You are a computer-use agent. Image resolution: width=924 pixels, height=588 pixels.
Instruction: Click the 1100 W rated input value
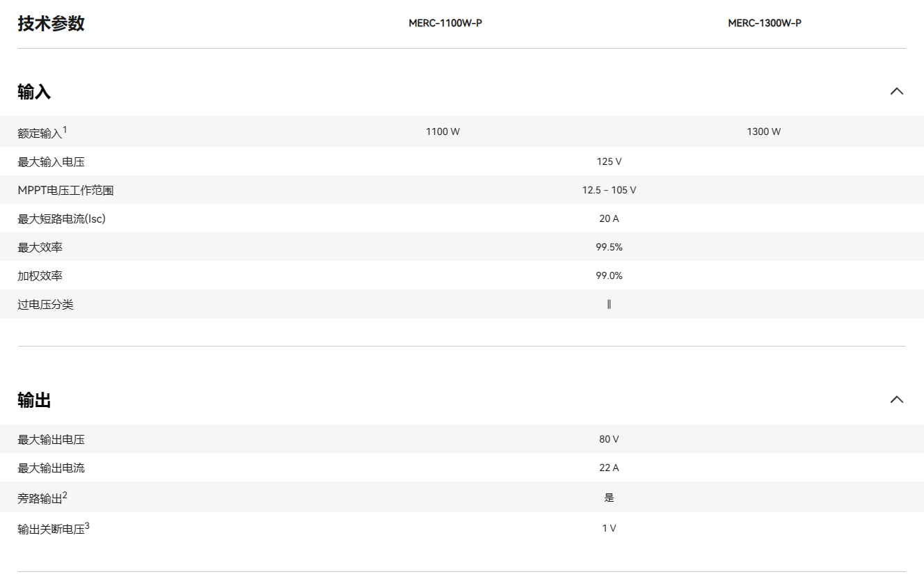(x=443, y=132)
